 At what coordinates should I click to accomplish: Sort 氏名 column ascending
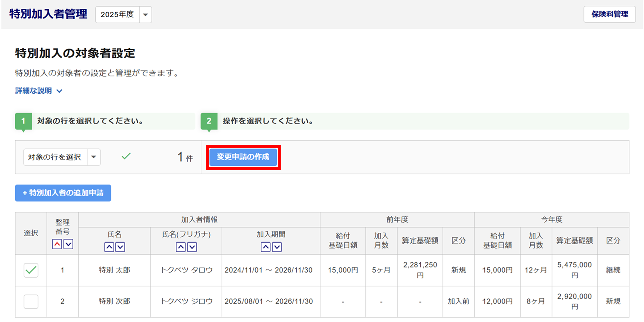109,247
